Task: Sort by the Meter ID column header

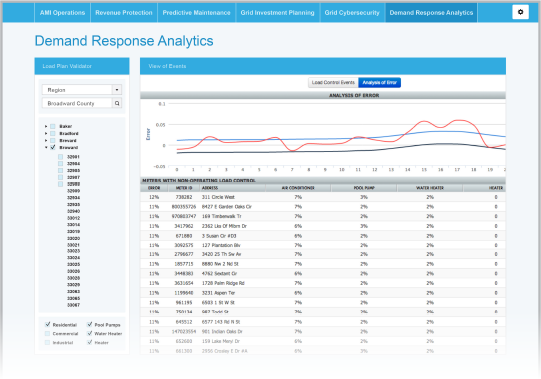Action: point(184,188)
